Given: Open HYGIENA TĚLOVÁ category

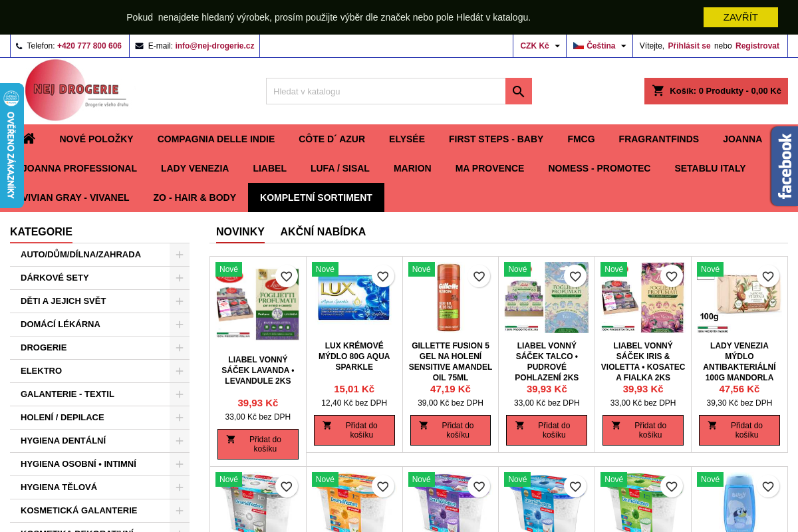Looking at the screenshot, I should click(59, 487).
